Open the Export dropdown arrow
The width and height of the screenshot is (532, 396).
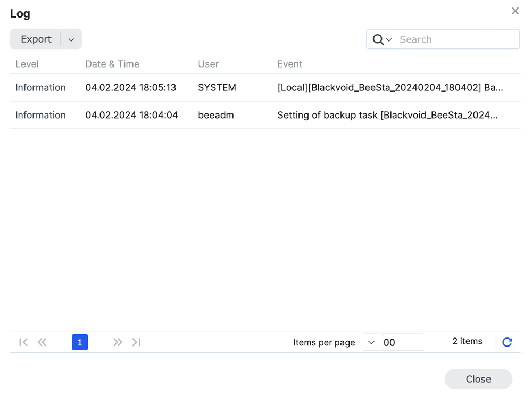[x=71, y=39]
